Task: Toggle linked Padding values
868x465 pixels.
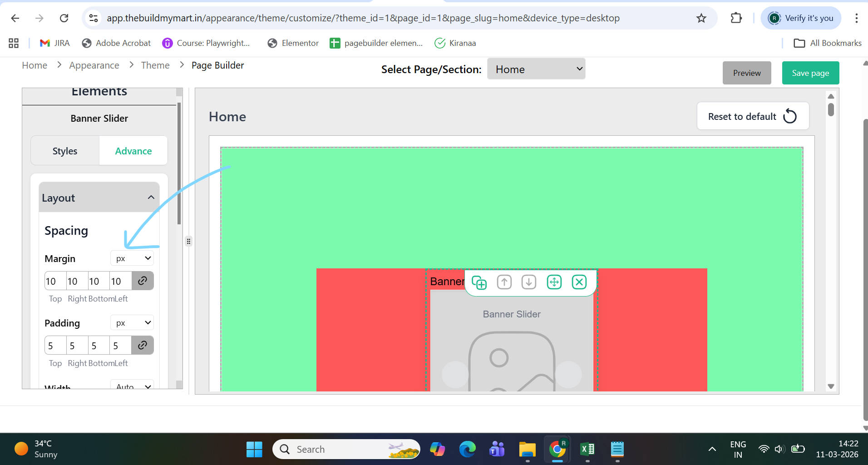Action: tap(143, 345)
